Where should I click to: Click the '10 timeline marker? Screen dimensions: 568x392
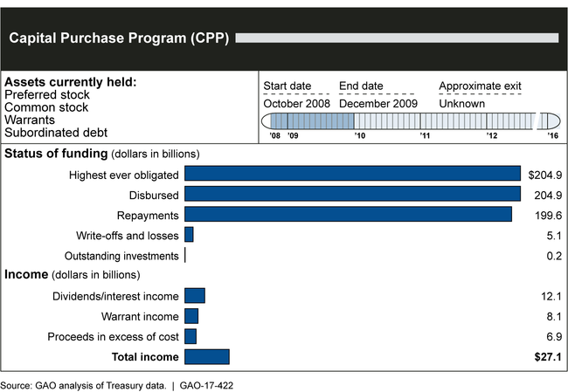coord(359,136)
